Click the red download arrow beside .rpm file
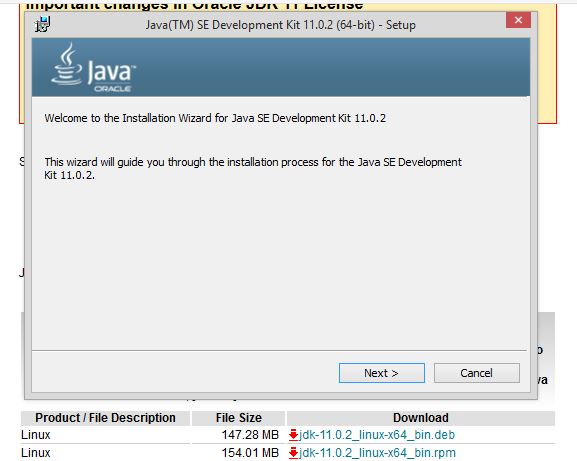Viewport: 577px width, 461px height. coord(293,453)
